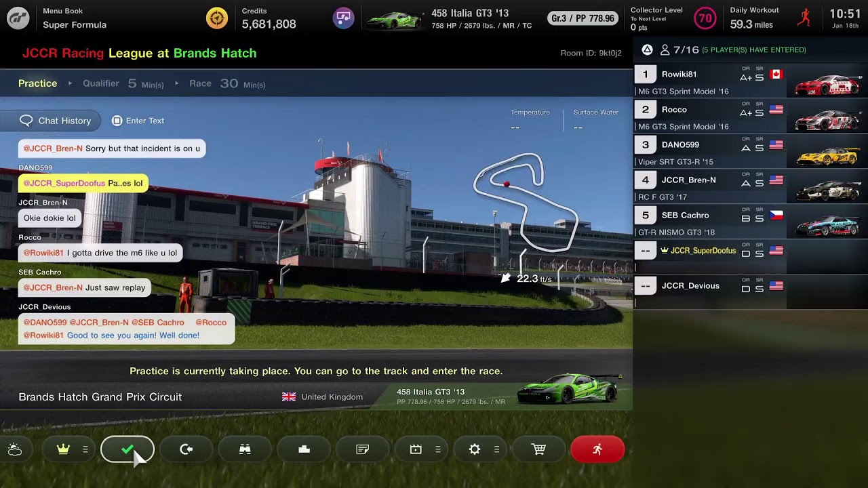Click the chat speech-bubble icon
868x488 pixels.
click(26, 121)
